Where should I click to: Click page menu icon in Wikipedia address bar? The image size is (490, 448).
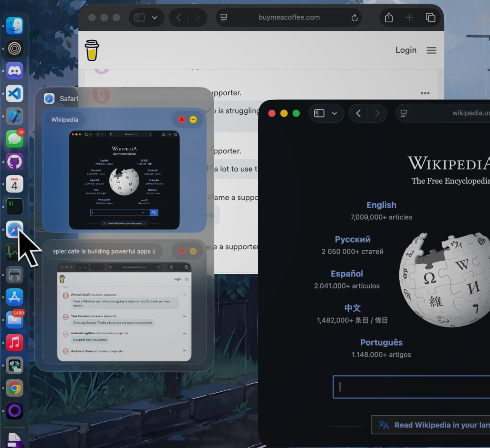click(x=404, y=113)
